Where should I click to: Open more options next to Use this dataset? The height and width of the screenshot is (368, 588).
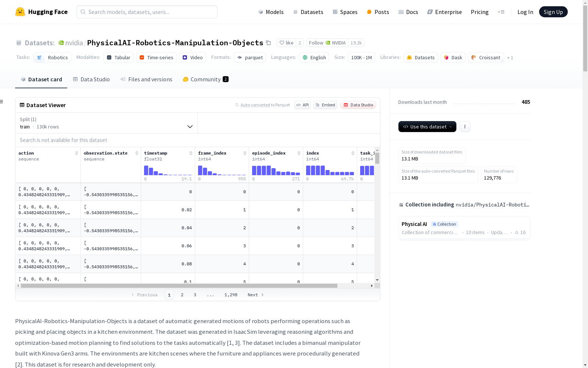(465, 127)
